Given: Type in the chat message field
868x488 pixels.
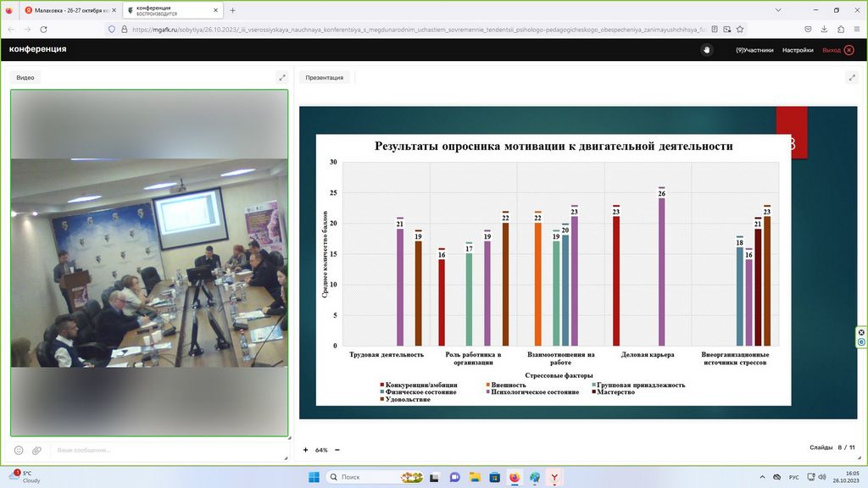Looking at the screenshot, I should click(x=161, y=450).
